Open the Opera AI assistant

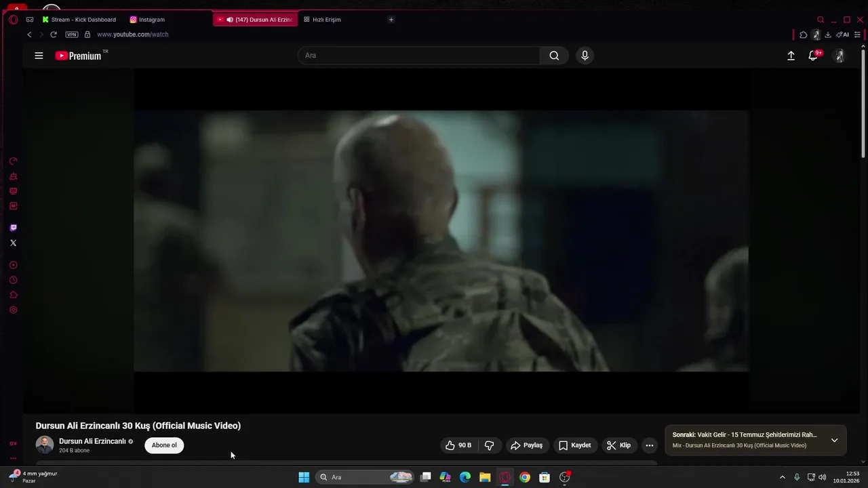[x=842, y=35]
